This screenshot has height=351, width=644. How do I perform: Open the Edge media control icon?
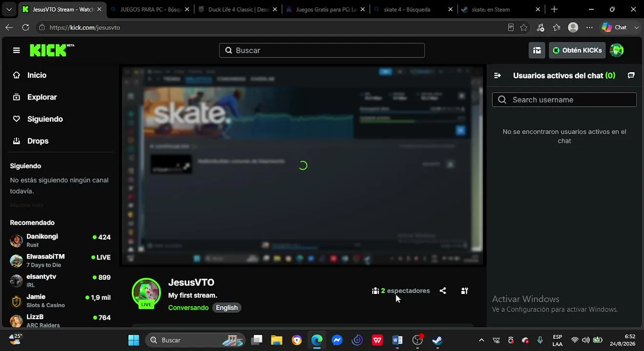(540, 27)
